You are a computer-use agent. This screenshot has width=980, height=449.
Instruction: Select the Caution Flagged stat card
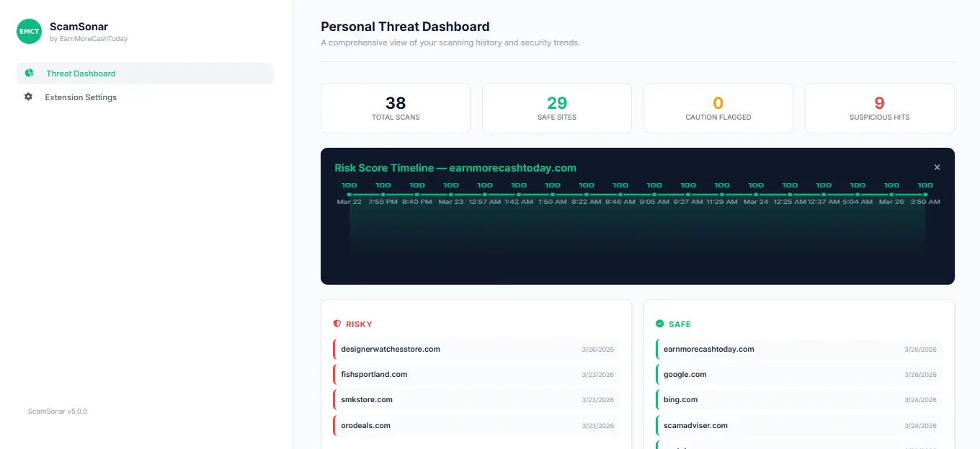point(718,108)
